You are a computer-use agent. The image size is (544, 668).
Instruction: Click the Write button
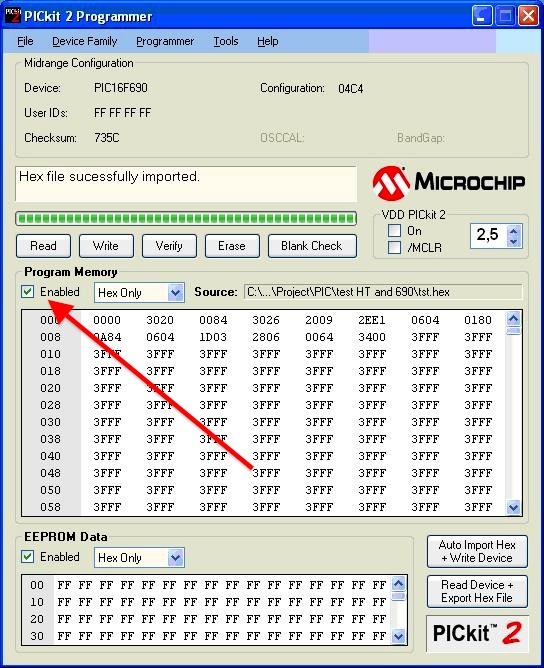[106, 246]
